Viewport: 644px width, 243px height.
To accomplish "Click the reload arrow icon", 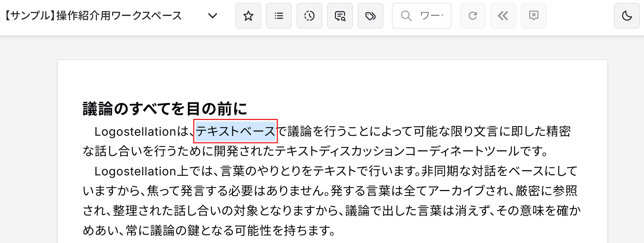I will click(x=473, y=16).
